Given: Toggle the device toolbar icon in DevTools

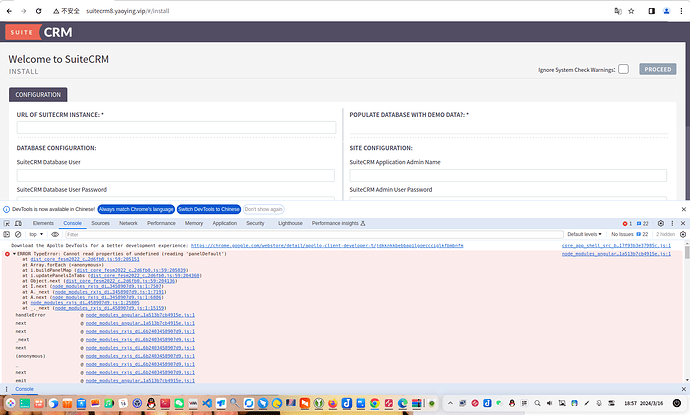Looking at the screenshot, I should point(18,224).
